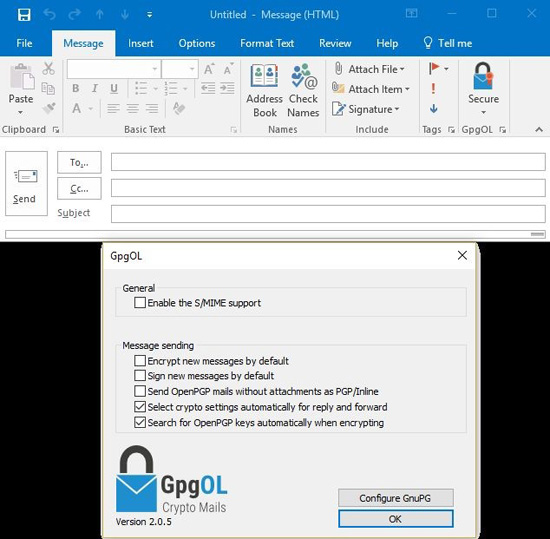
Task: Click the Redo arrow in title bar
Action: pos(74,15)
